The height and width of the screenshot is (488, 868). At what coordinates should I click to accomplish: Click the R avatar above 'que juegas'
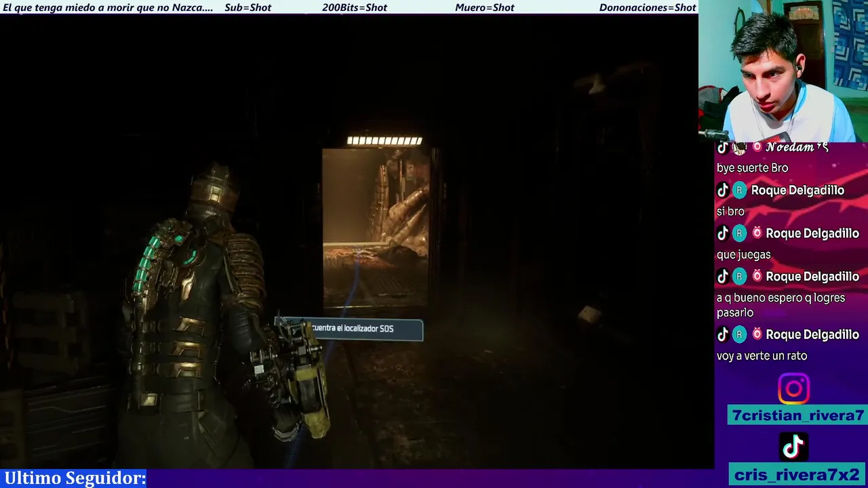click(x=739, y=233)
